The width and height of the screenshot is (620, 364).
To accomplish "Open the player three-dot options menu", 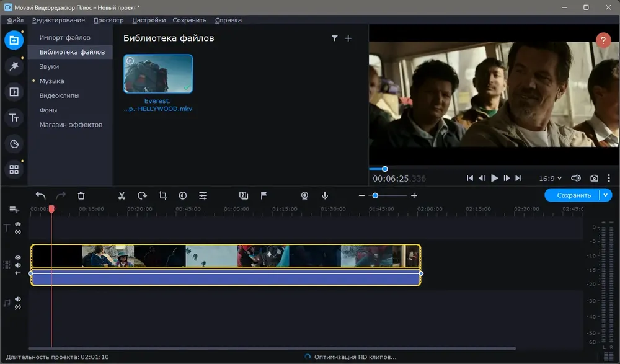I will 609,179.
